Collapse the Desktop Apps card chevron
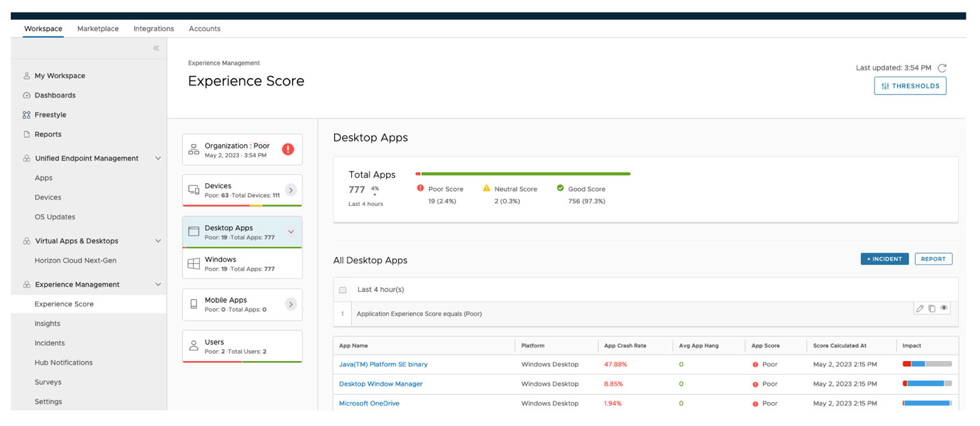The width and height of the screenshot is (980, 426). pos(291,232)
